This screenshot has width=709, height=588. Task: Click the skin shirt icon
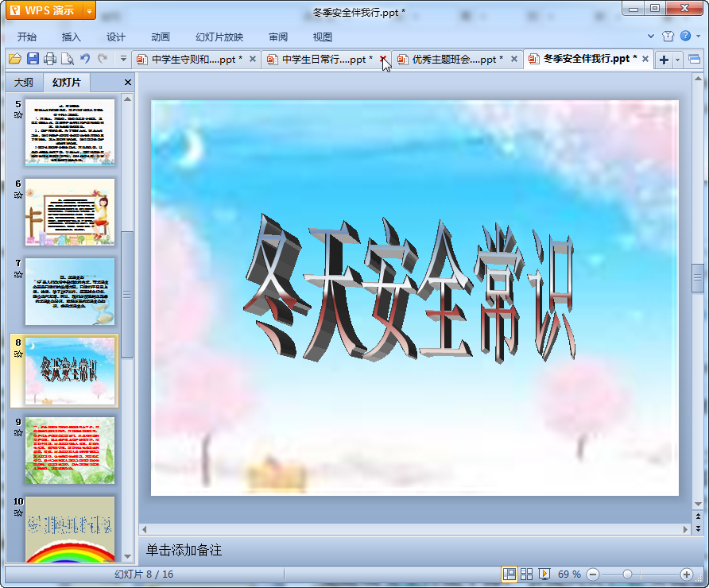pyautogui.click(x=668, y=37)
